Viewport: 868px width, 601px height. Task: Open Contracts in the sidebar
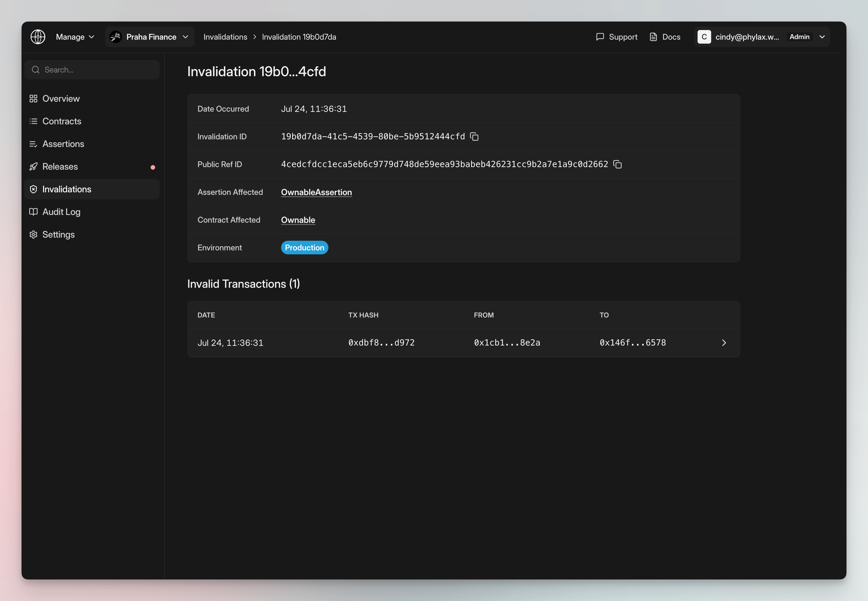click(92, 121)
